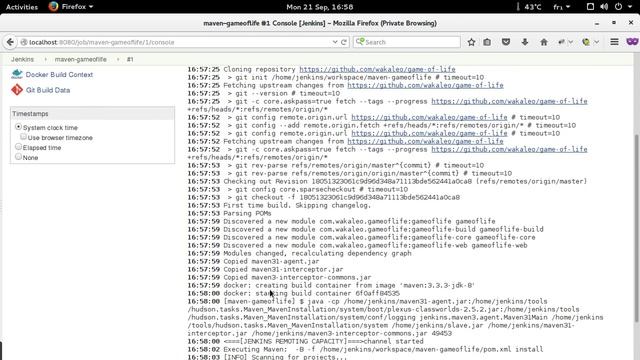640x360 pixels.
Task: Save the page to Pocket
Action: click(x=506, y=42)
